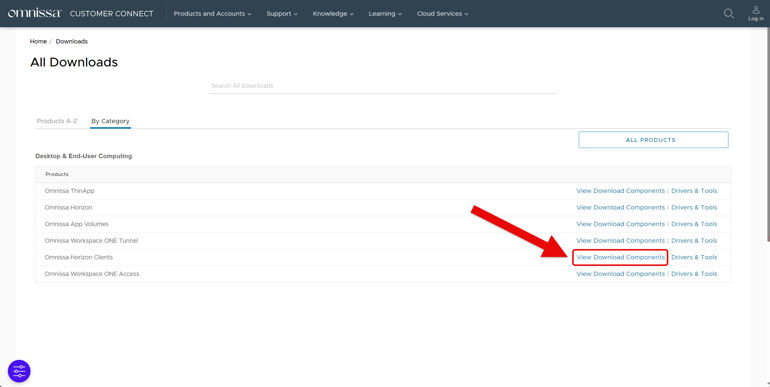Open Drivers & Tools for App Volumes
The height and width of the screenshot is (387, 770).
[x=694, y=224]
